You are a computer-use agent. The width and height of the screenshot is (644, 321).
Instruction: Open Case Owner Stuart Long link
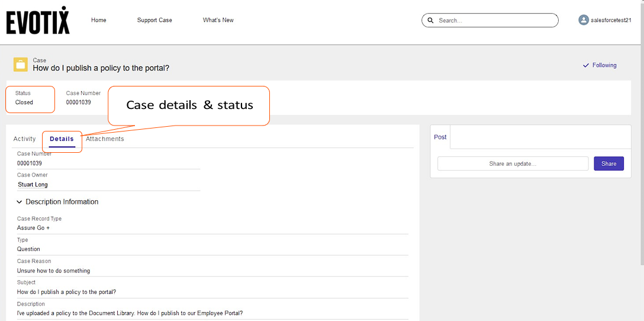pos(33,185)
